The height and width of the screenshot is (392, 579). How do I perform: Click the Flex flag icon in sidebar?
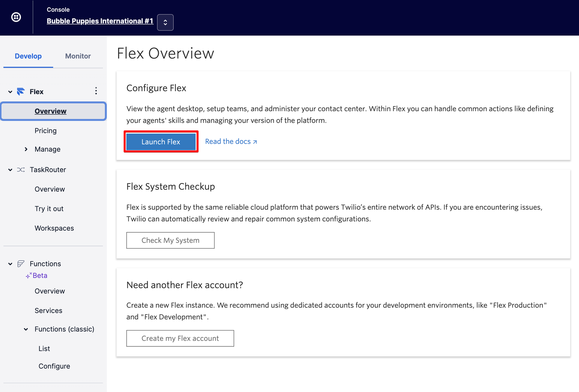tap(20, 91)
